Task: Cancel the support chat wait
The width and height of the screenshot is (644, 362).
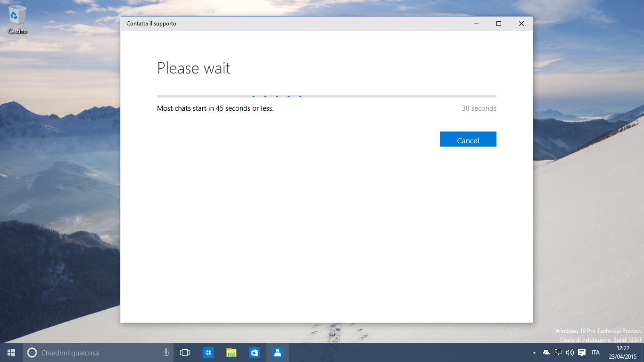Action: click(468, 139)
